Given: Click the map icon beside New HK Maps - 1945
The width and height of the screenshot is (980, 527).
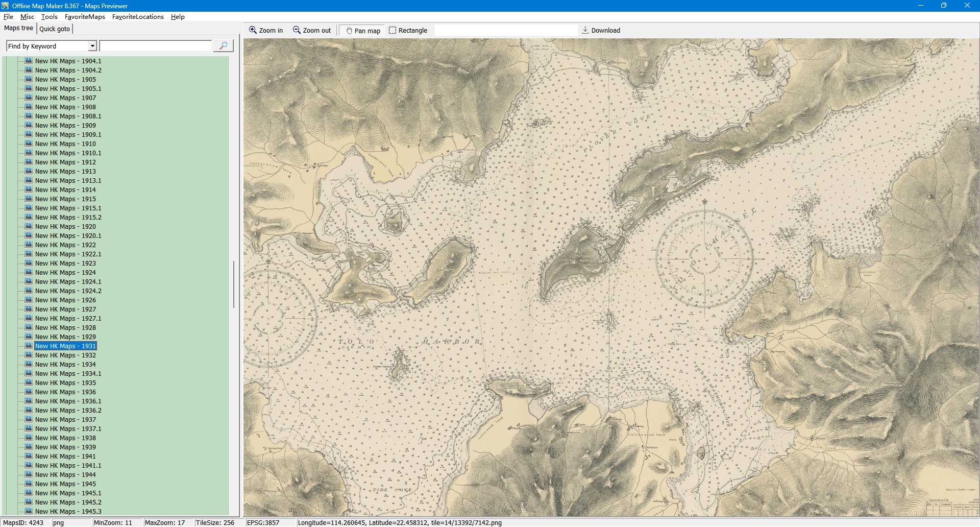Looking at the screenshot, I should (x=29, y=484).
